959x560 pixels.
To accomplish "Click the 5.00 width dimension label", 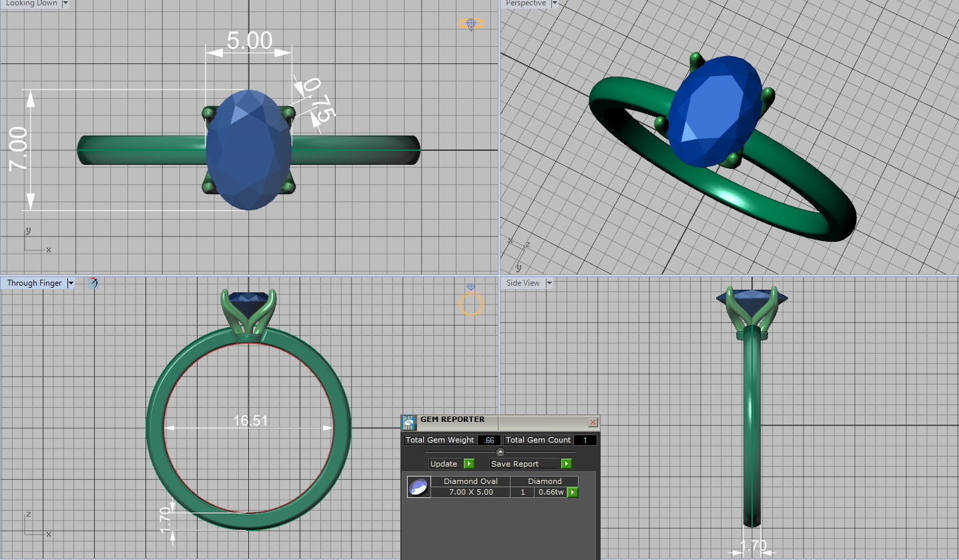I will [249, 41].
